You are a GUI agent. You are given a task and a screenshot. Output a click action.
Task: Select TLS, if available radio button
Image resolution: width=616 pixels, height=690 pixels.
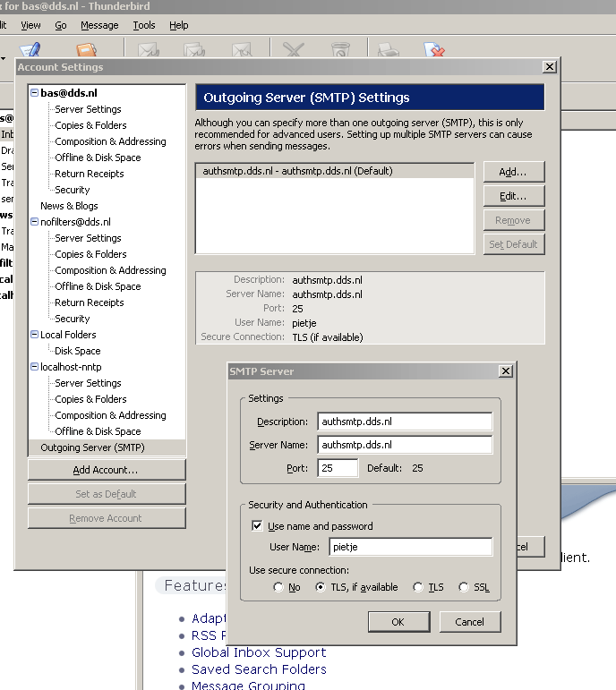coord(321,587)
